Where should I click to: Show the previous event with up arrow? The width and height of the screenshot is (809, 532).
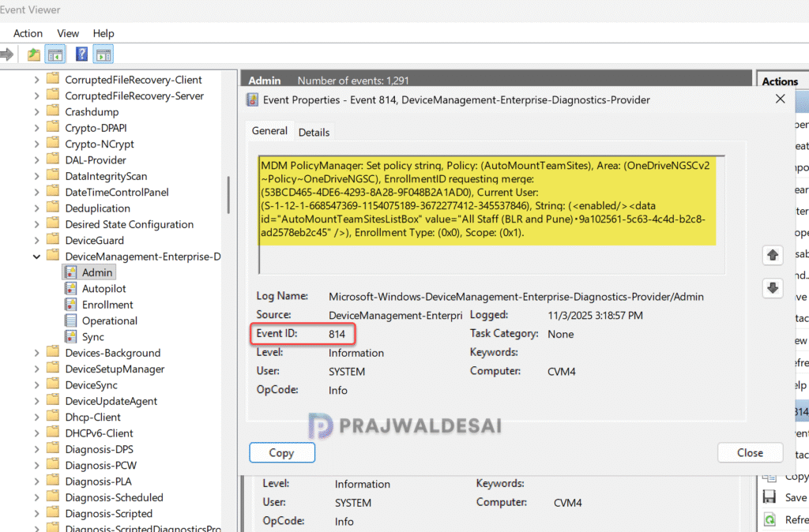tap(773, 255)
